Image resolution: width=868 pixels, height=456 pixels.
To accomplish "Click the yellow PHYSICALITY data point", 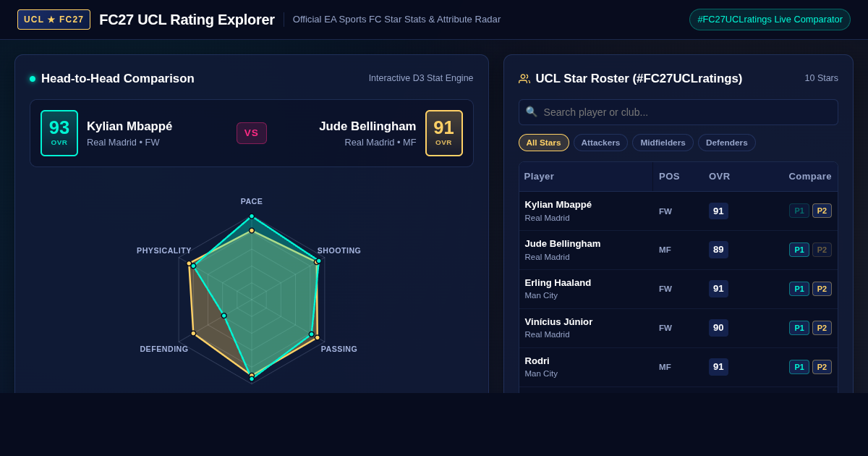I will click(x=189, y=263).
